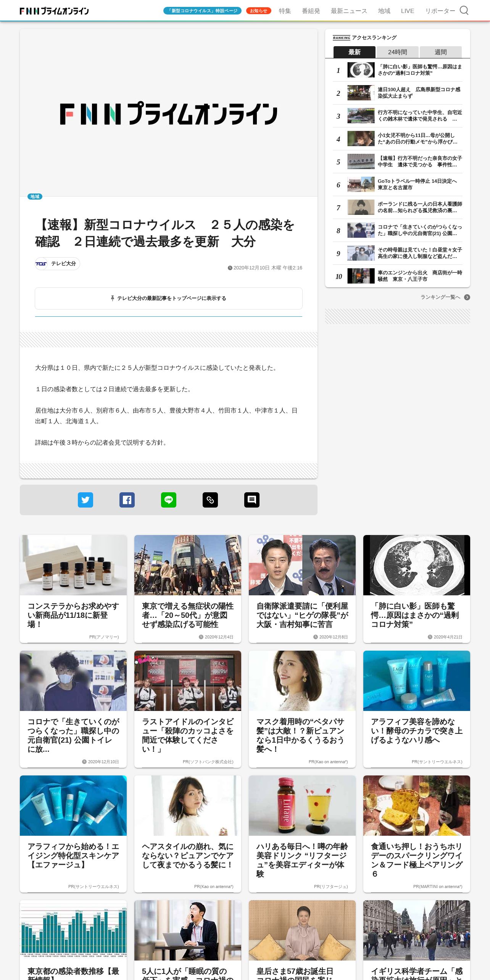The width and height of the screenshot is (490, 980).
Task: Open 東京で増える無症状の陽性者 card
Action: pos(188,589)
